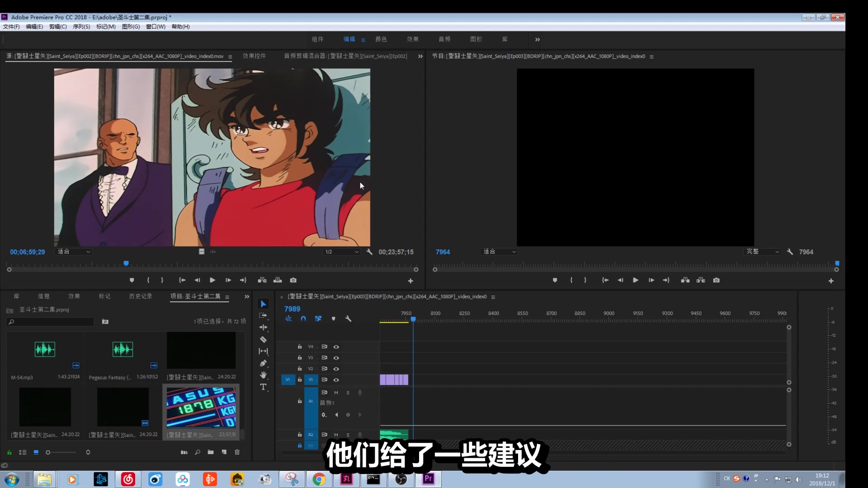
Task: Play the source monitor clip
Action: click(x=212, y=280)
